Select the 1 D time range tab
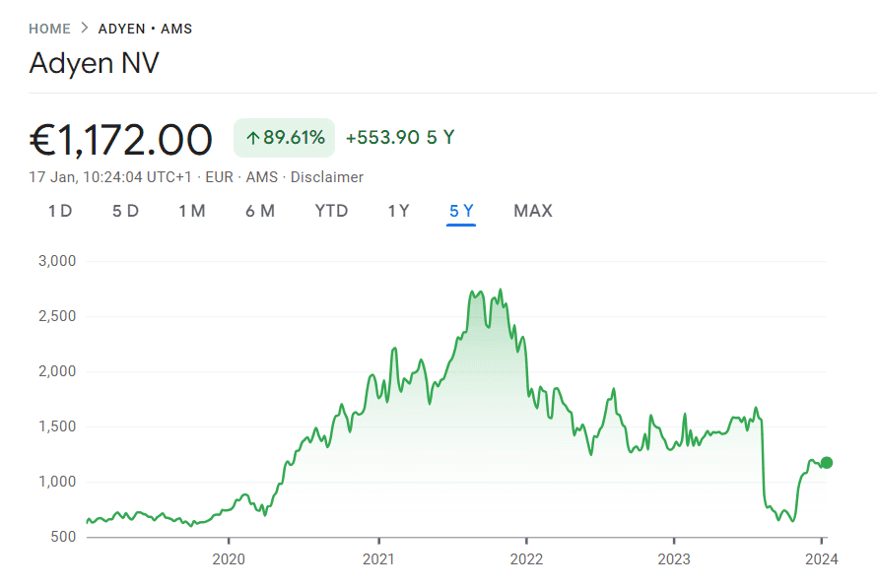This screenshot has width=877, height=588. tap(60, 211)
